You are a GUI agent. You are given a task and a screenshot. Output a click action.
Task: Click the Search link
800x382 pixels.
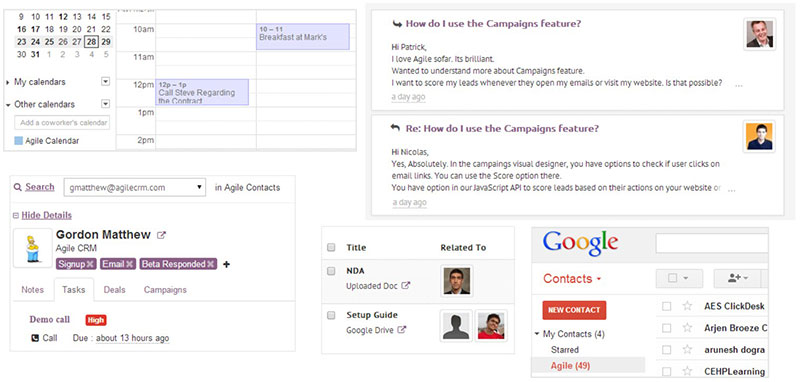(x=40, y=187)
